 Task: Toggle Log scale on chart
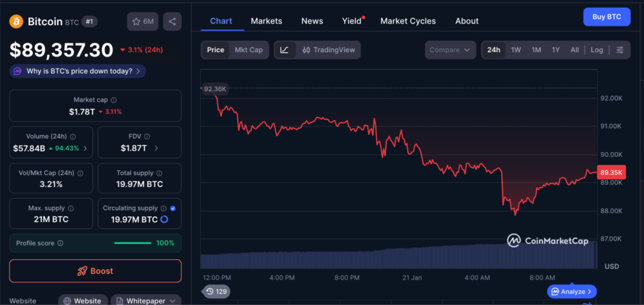click(596, 50)
